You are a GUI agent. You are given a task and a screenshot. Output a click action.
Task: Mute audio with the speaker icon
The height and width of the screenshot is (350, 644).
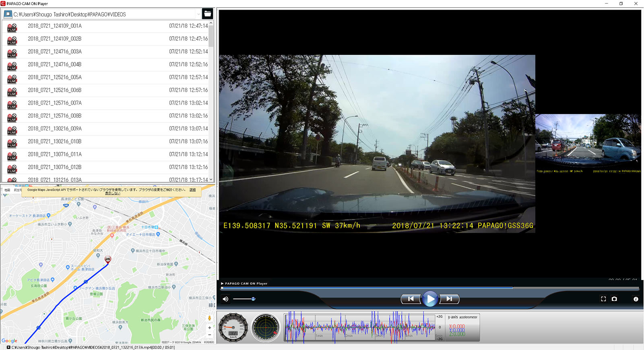[x=226, y=299]
